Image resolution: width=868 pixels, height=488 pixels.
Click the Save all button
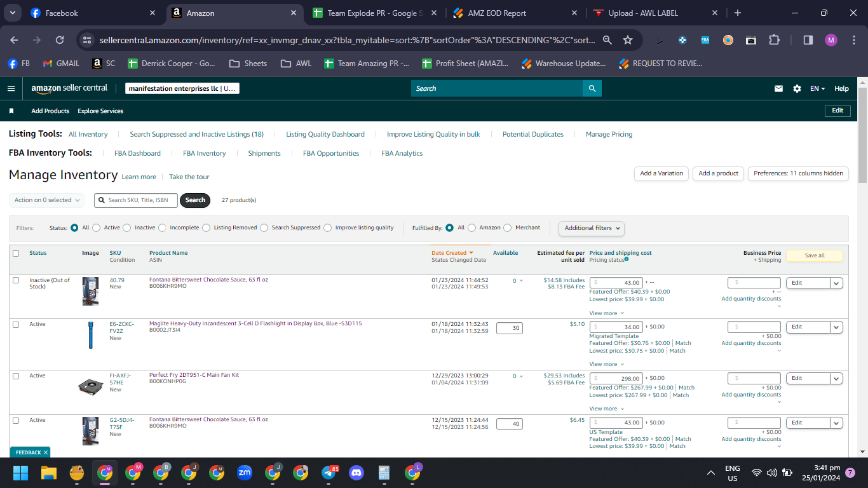coord(815,255)
